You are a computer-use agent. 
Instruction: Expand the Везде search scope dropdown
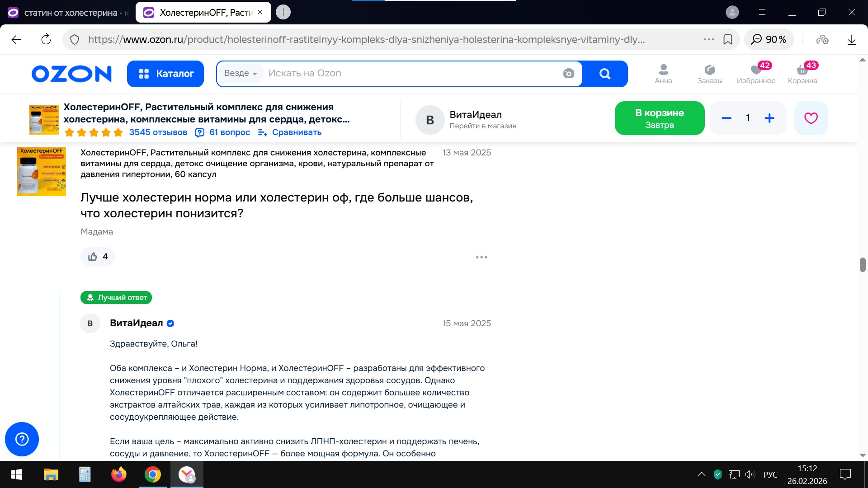(x=241, y=73)
